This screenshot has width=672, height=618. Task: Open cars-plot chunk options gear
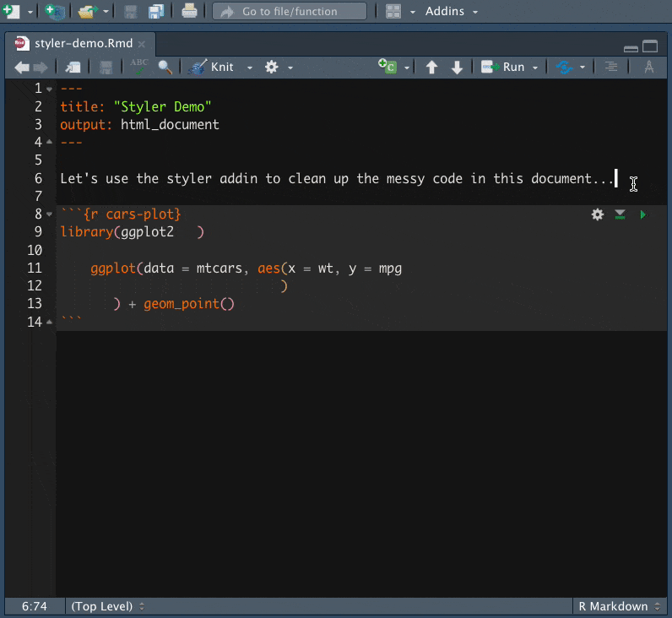tap(598, 214)
